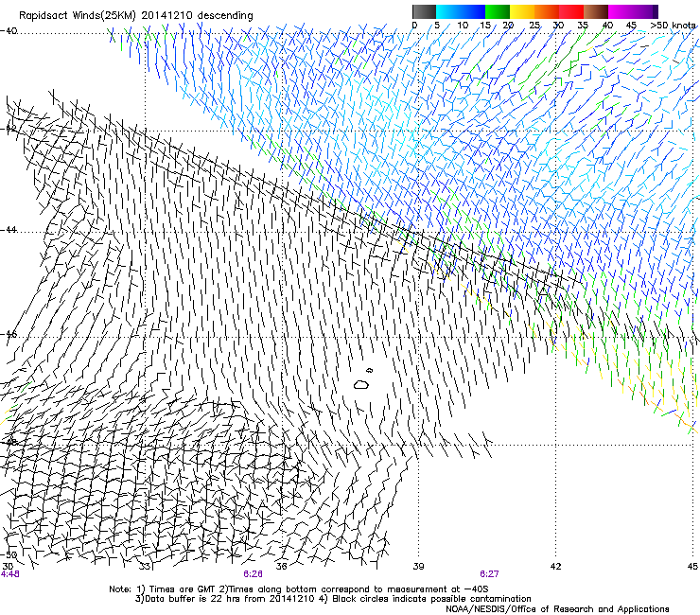This screenshot has height=615, width=700.
Task: Click the longitude label '33'
Action: [145, 567]
